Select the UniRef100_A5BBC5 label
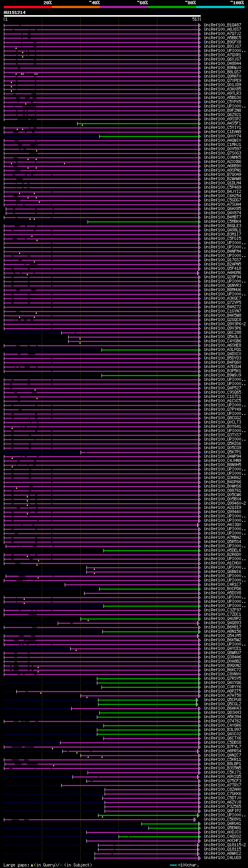This screenshot has width=248, height=868. (222, 38)
